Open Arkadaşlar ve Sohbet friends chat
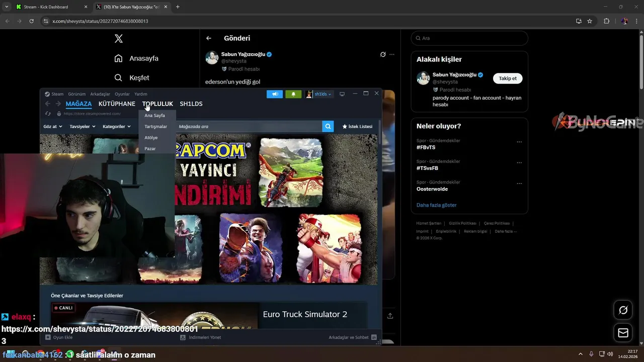This screenshot has height=362, width=644. (353, 337)
